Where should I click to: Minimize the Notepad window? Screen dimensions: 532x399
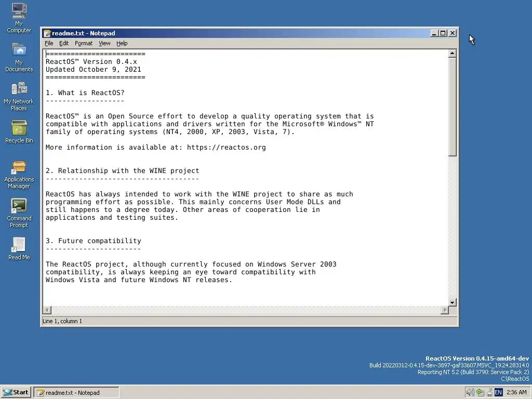[x=434, y=33]
